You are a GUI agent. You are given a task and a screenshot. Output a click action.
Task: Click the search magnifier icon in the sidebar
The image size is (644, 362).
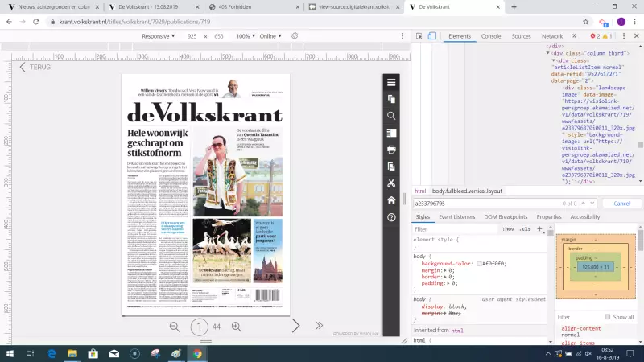[x=391, y=116]
